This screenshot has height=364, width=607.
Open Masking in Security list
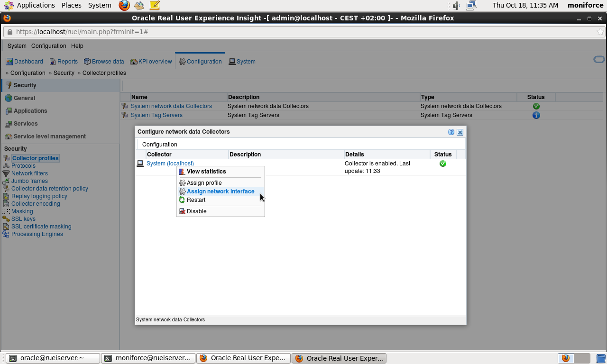(22, 211)
